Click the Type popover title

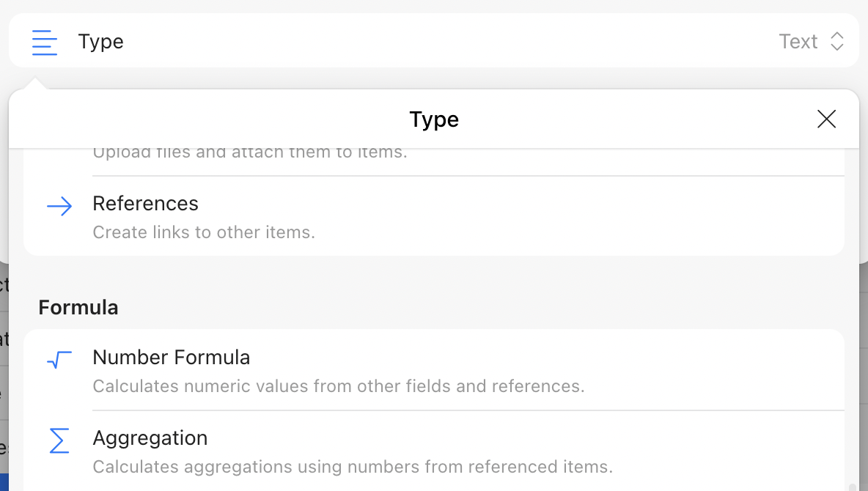coord(434,119)
